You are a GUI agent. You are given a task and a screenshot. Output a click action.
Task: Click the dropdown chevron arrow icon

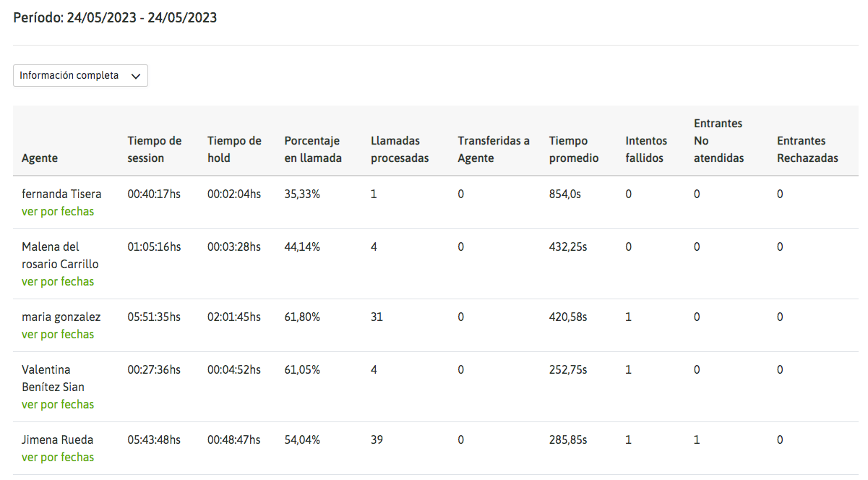coord(136,76)
